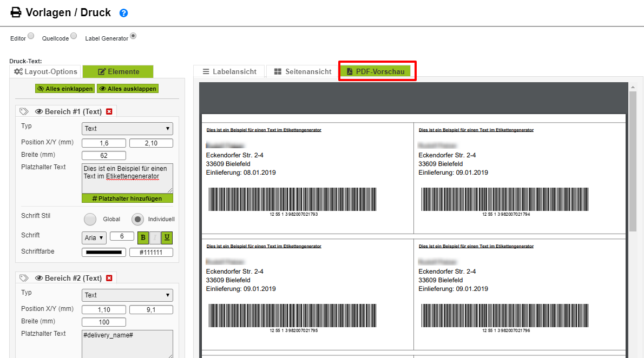
Task: Select the Label Generator radio button
Action: pos(133,36)
